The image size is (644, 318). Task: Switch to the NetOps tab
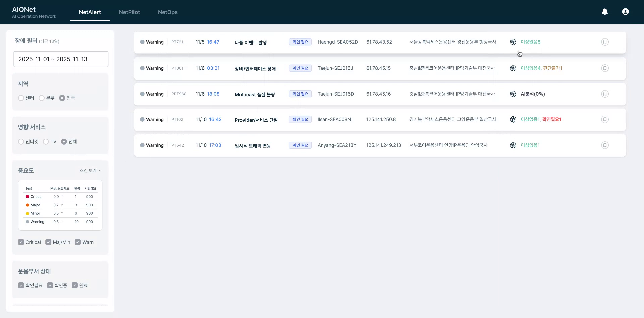(x=167, y=12)
